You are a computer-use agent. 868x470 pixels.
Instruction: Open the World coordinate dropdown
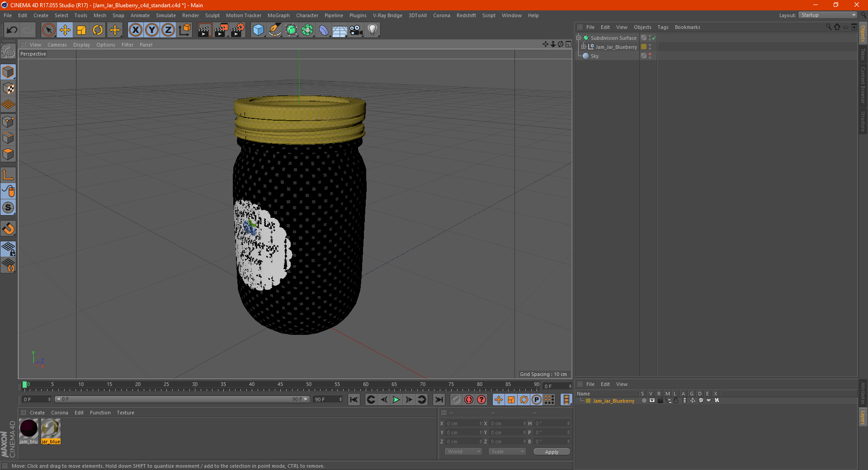[x=463, y=451]
